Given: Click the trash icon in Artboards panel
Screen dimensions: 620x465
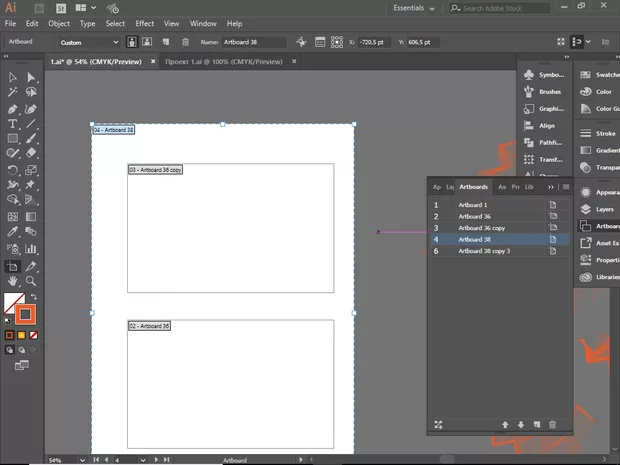Looking at the screenshot, I should [552, 425].
